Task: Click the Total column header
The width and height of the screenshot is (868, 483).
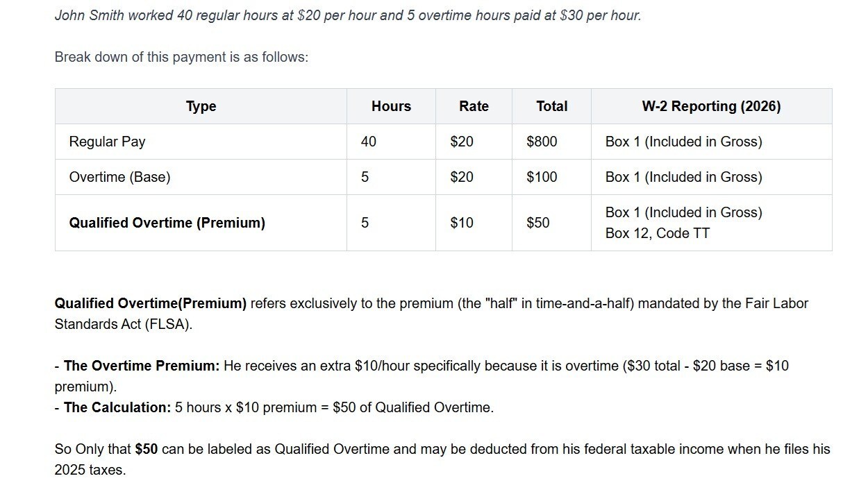Action: pos(551,106)
